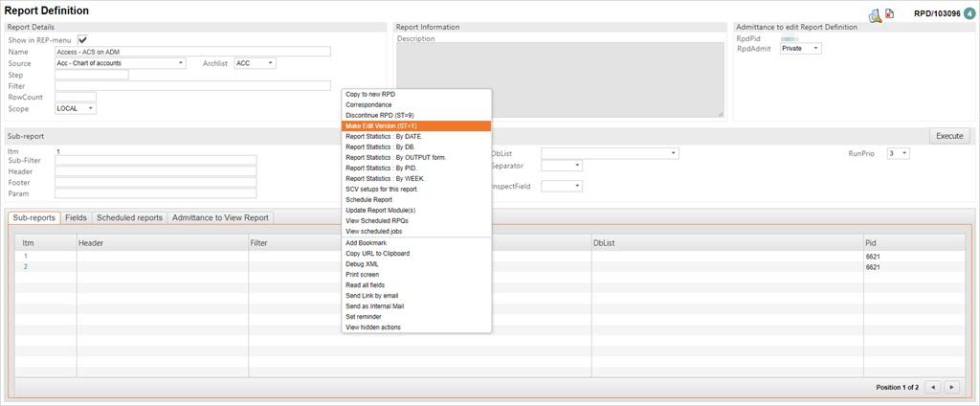Open the Scheduled reports tab
The height and width of the screenshot is (406, 980).
click(129, 217)
